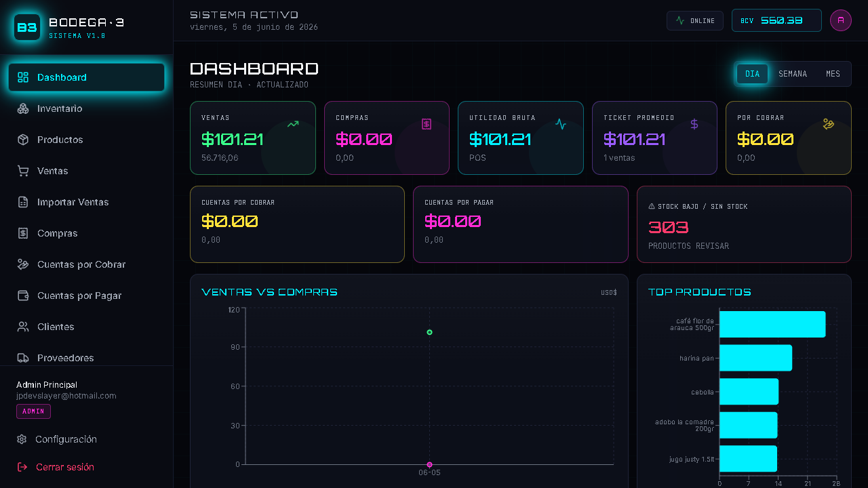868x488 pixels.
Task: Open the Proveedores section
Action: tap(86, 357)
